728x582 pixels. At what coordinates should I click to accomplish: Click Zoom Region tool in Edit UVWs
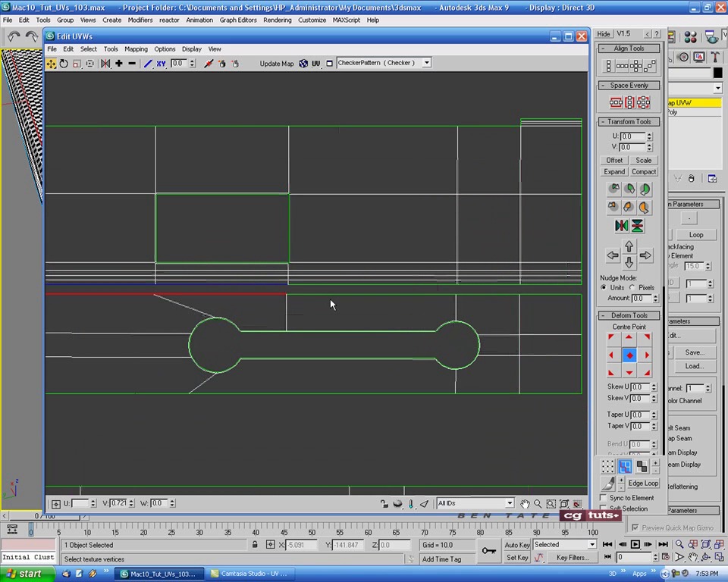coord(551,504)
